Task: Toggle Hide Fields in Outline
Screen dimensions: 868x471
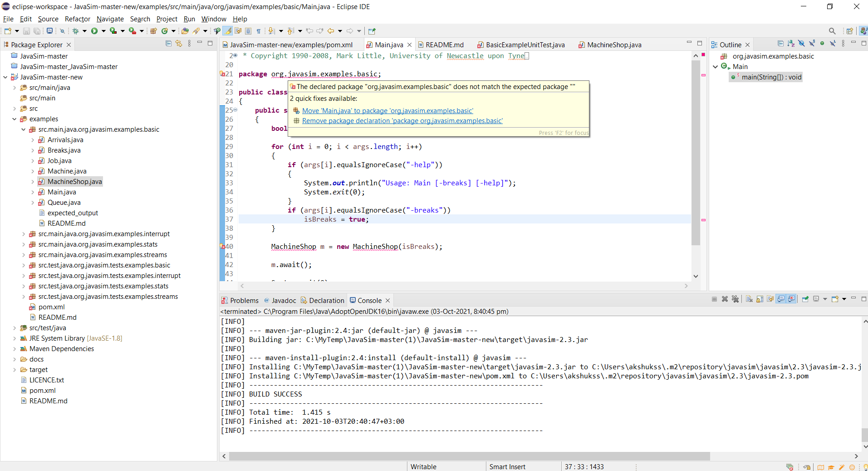Action: [801, 44]
